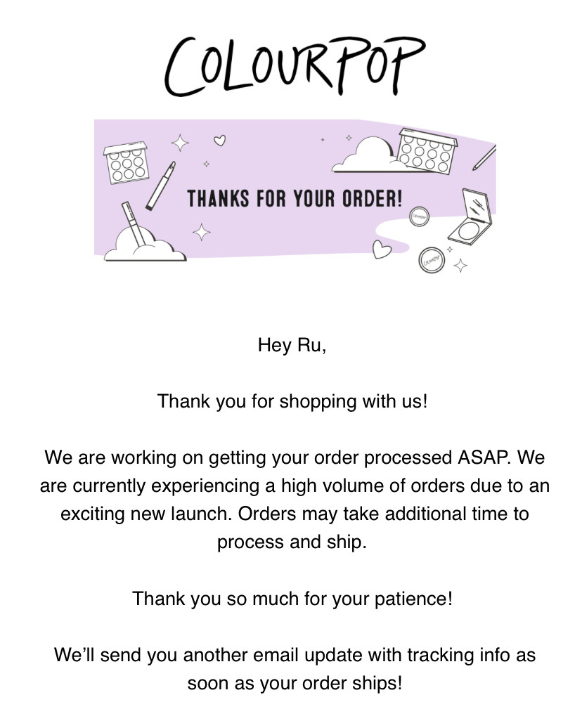Image resolution: width=582 pixels, height=728 pixels.
Task: Click the "Hey Ru," greeting text
Action: point(292,345)
